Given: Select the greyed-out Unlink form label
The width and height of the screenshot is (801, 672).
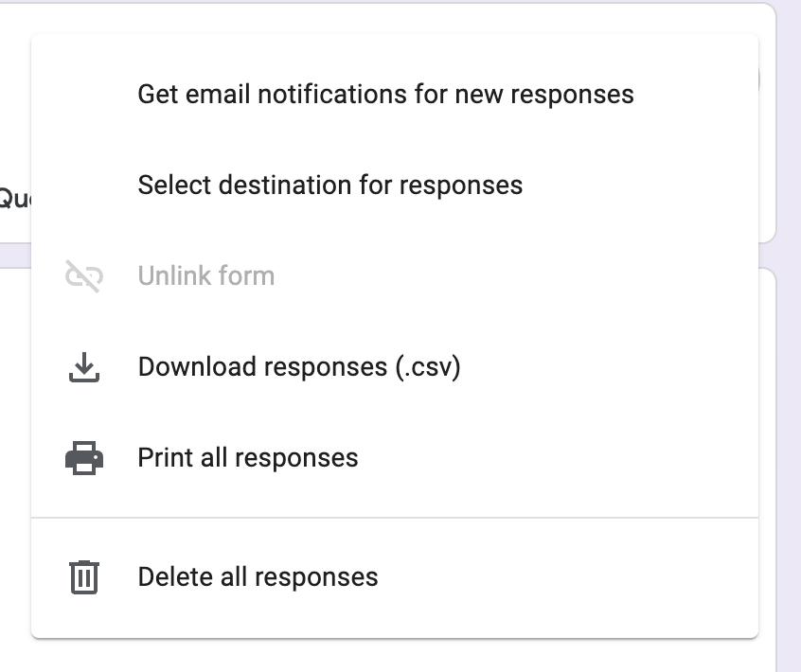Looking at the screenshot, I should [205, 276].
